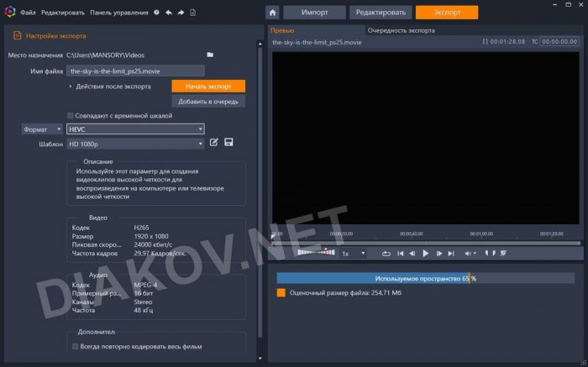This screenshot has height=367, width=588.
Task: Edit the HD 1080p template preset
Action: tap(213, 142)
